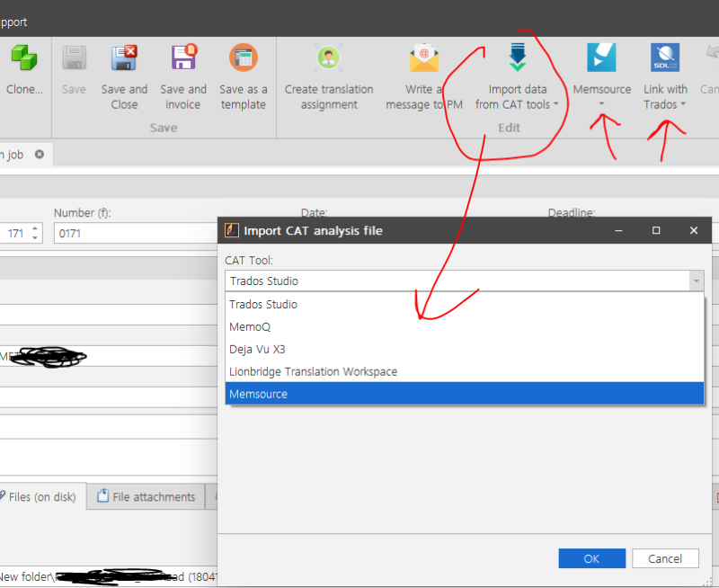Minimize the Import CAT analysis file dialog
Screen dimensions: 719x588
tap(618, 230)
